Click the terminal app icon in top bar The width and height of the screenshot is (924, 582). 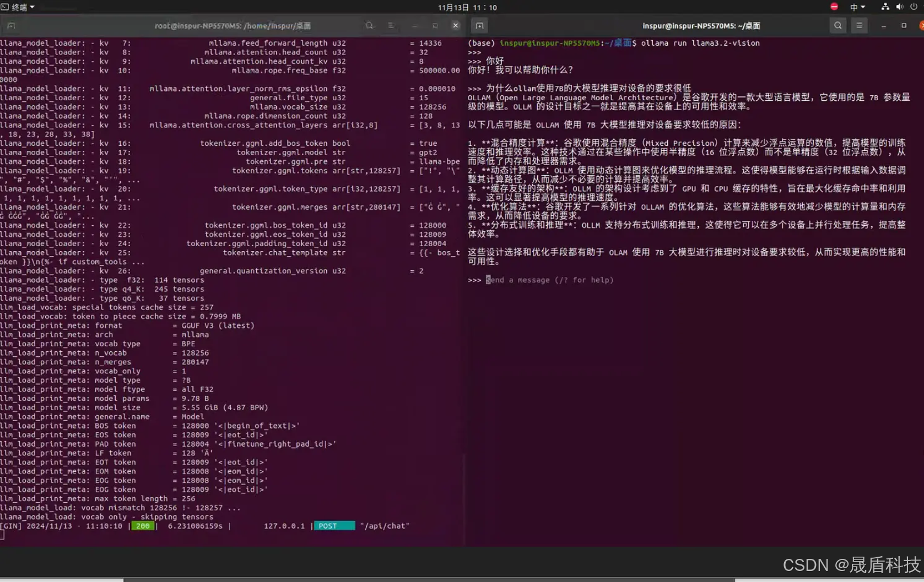(5, 7)
